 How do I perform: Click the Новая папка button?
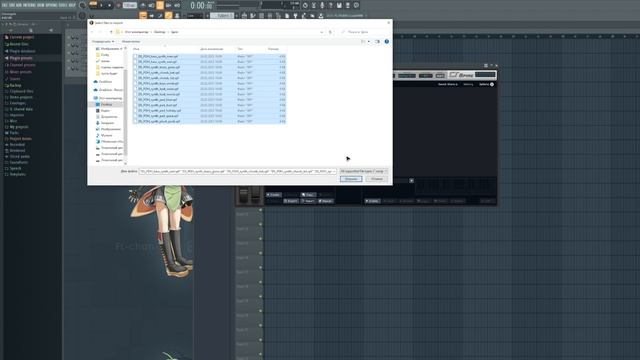[131, 42]
